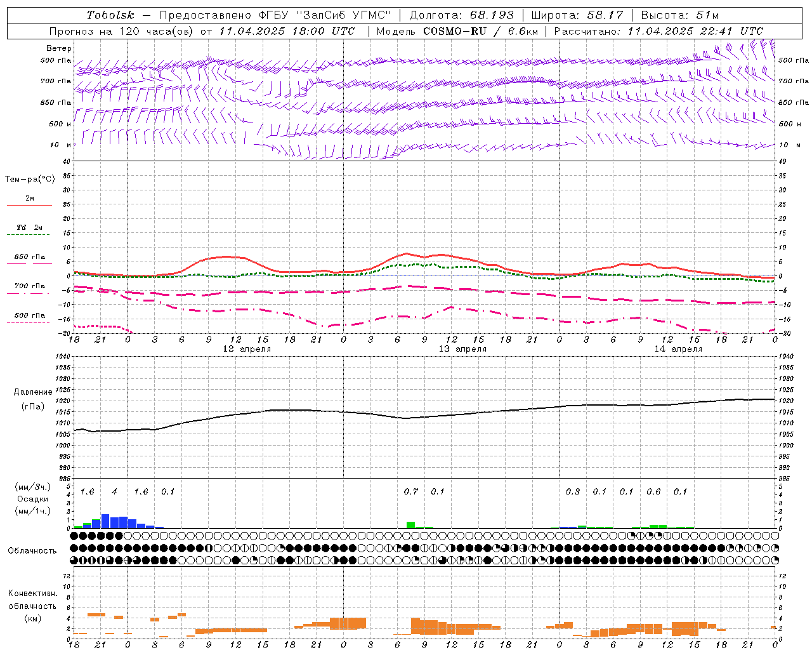
Task: Click the 'Долгота: 68.193' longitude value
Action: pyautogui.click(x=462, y=15)
